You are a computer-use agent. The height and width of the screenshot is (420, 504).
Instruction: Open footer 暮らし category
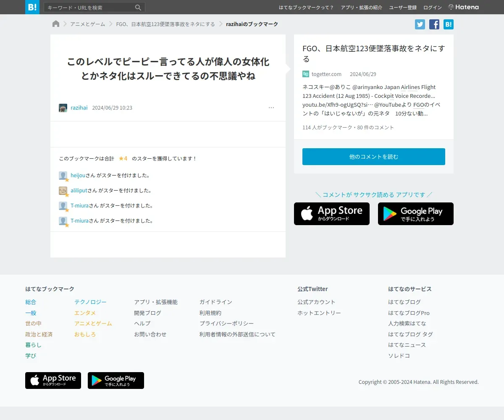[33, 345]
